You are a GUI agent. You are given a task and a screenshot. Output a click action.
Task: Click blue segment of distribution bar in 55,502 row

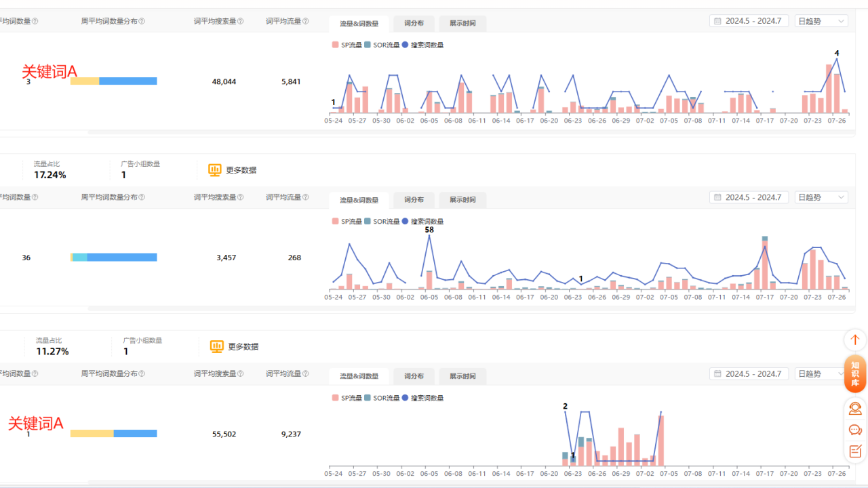point(135,434)
